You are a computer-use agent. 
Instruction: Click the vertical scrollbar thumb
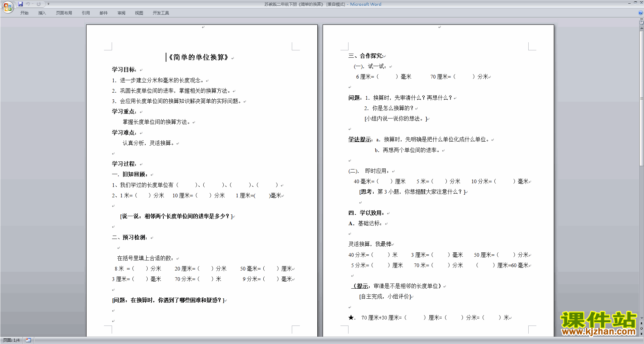tap(641, 99)
